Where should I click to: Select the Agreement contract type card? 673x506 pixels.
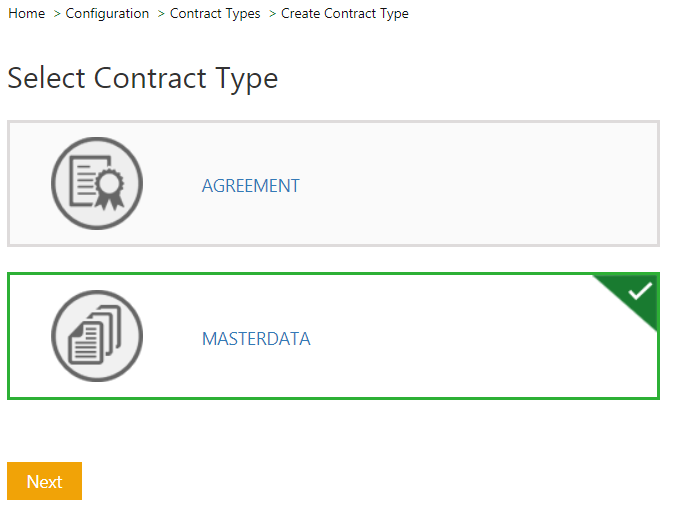click(333, 184)
